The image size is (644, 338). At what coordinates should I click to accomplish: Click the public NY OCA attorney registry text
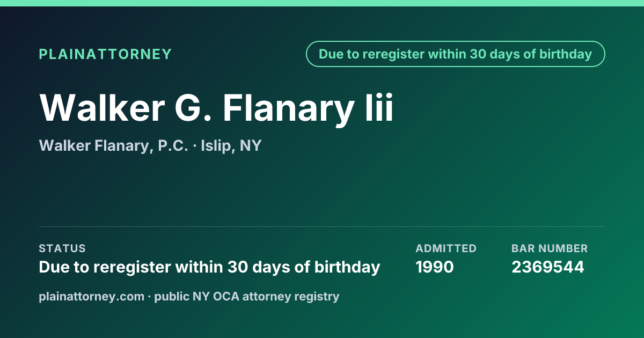tap(246, 296)
